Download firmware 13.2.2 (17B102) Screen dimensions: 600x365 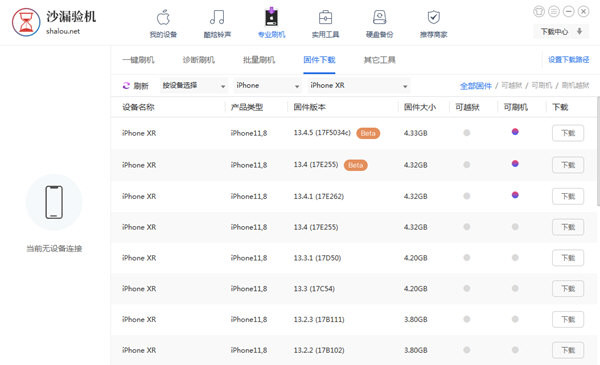pyautogui.click(x=568, y=350)
